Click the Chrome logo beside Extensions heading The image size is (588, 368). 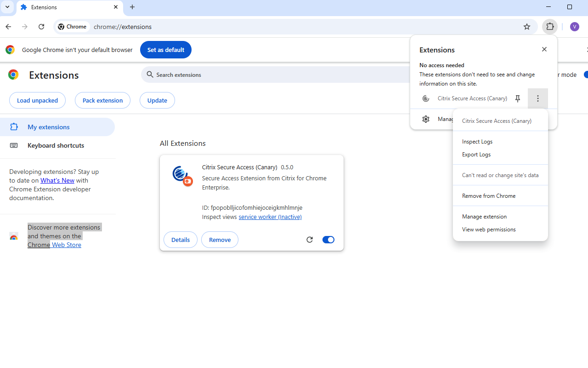coord(13,75)
